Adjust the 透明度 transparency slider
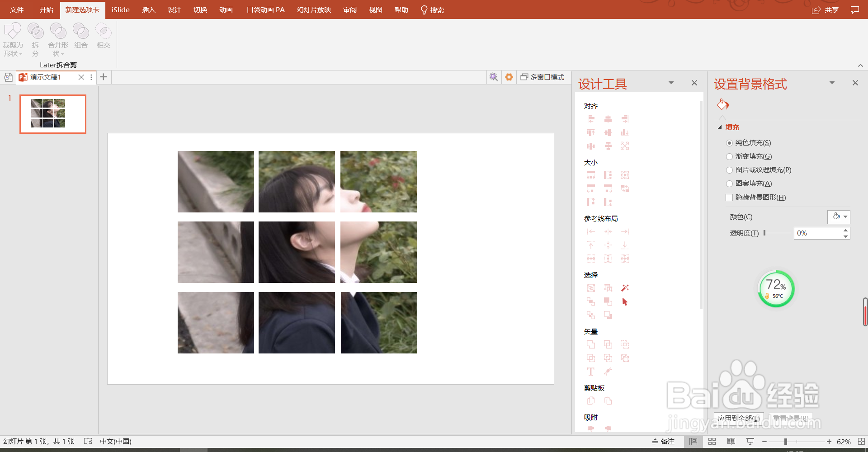868x452 pixels. point(777,233)
